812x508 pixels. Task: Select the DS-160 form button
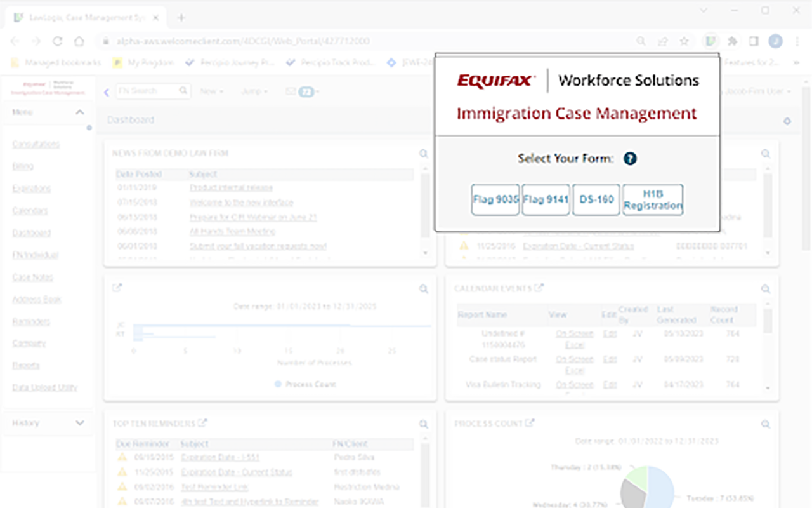pyautogui.click(x=596, y=199)
